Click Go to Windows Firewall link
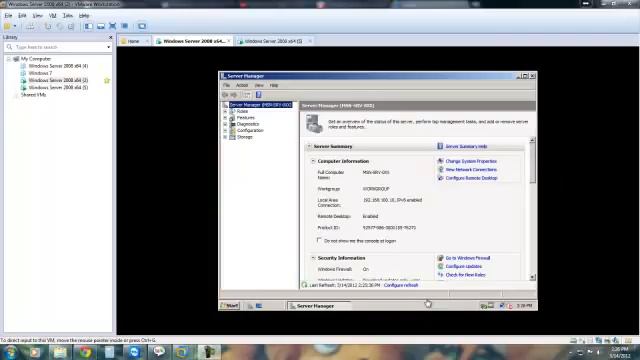This screenshot has height=360, width=640. (468, 258)
